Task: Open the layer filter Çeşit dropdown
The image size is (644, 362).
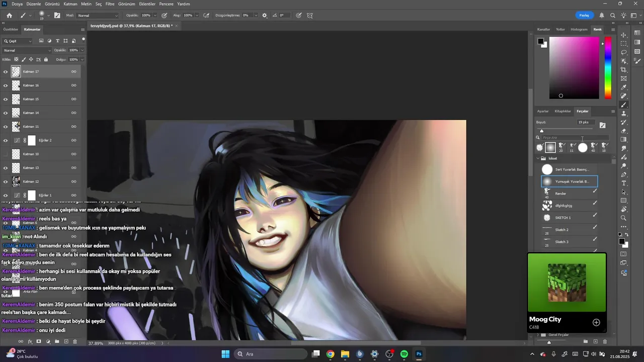Action: point(18,41)
